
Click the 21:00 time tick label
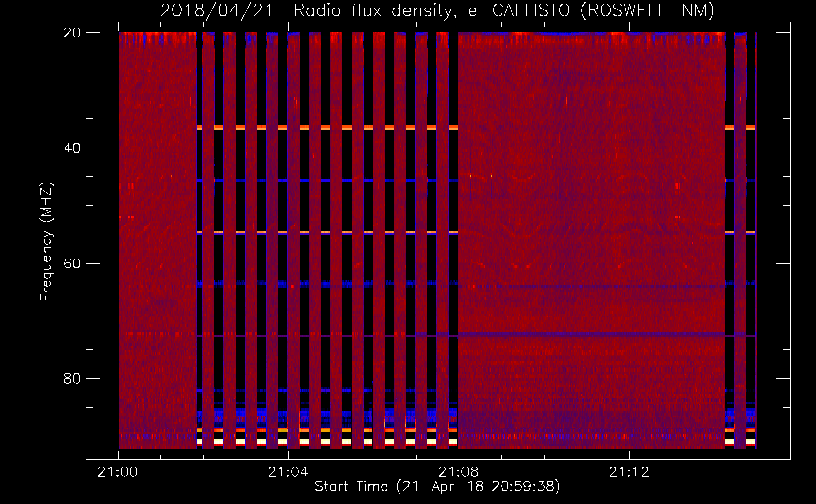(x=118, y=472)
